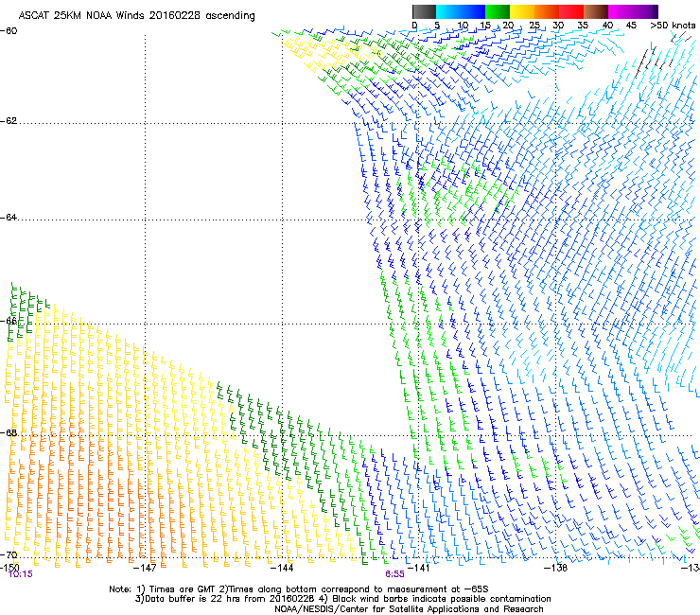Click the -144 longitude axis label
700x615 pixels.
click(282, 568)
